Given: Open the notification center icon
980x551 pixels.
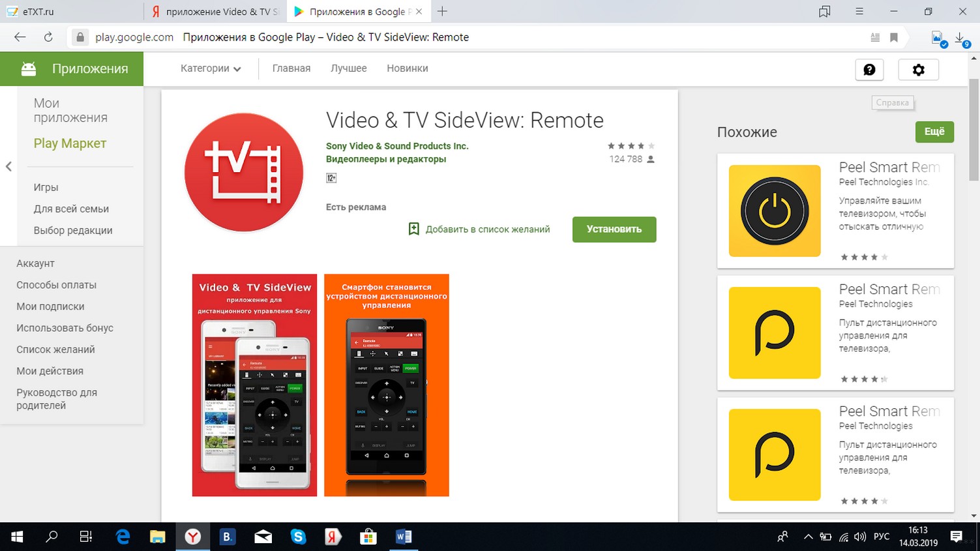Looking at the screenshot, I should coord(957,537).
